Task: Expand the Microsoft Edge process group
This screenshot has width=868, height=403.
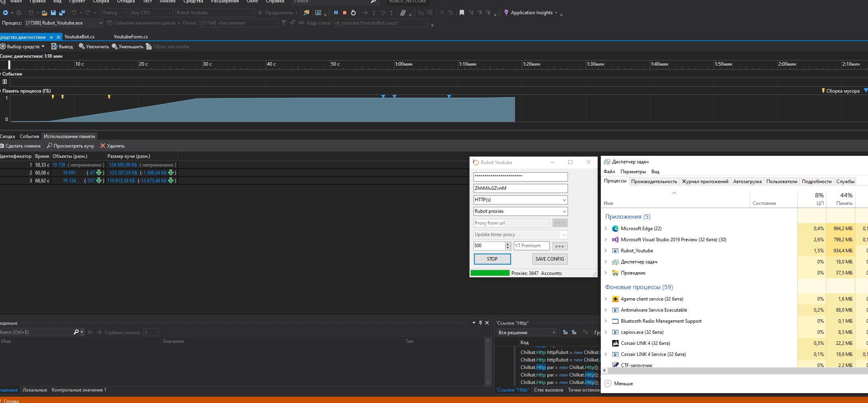Action: pyautogui.click(x=606, y=229)
